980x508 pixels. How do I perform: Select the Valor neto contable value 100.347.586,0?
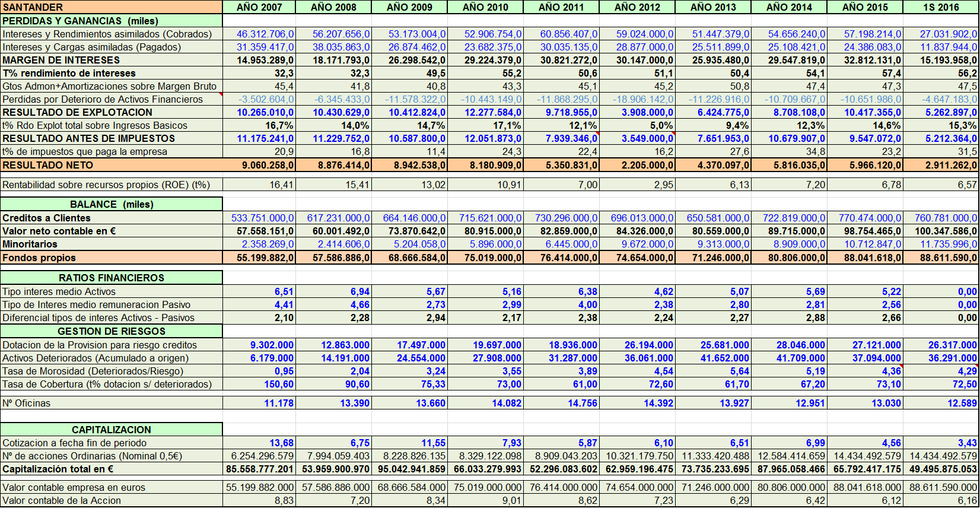point(941,231)
